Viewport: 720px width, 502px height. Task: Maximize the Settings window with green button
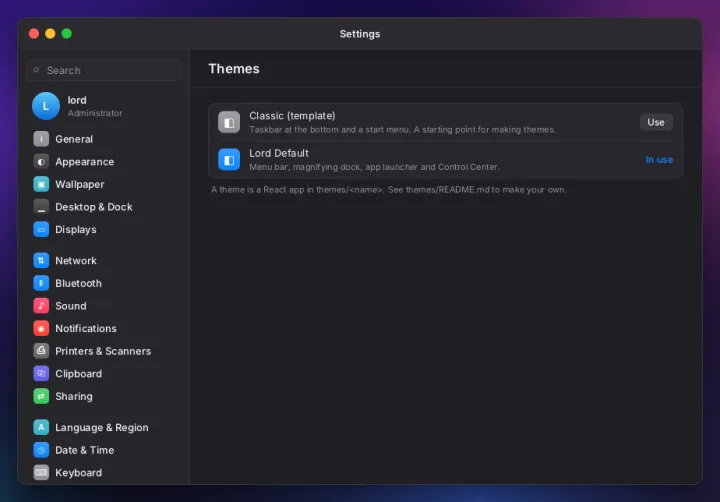[67, 34]
